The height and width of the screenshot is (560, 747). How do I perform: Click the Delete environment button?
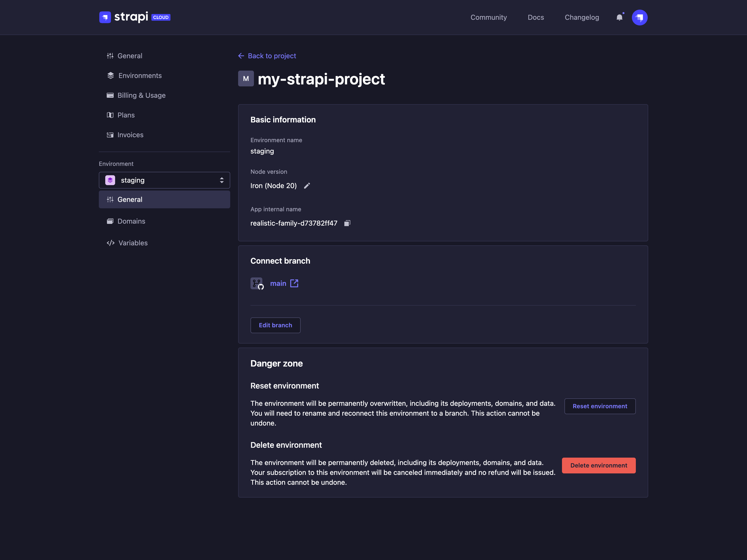point(599,465)
